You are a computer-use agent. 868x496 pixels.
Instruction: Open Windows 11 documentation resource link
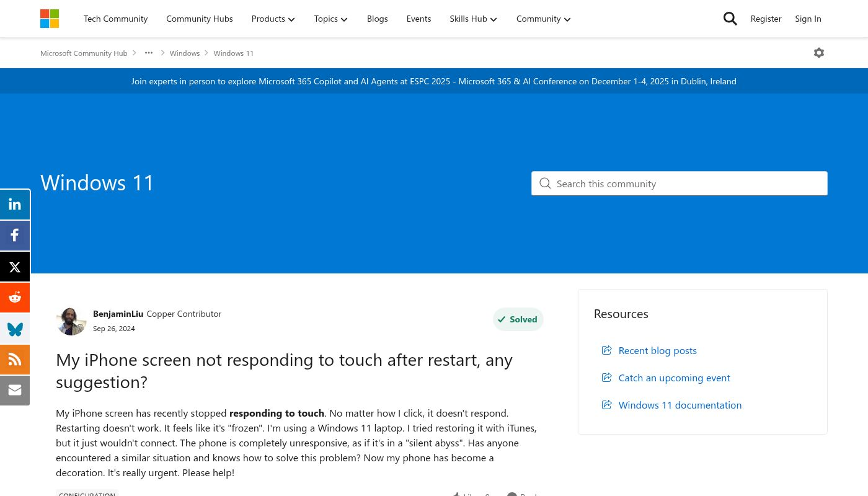coord(680,405)
